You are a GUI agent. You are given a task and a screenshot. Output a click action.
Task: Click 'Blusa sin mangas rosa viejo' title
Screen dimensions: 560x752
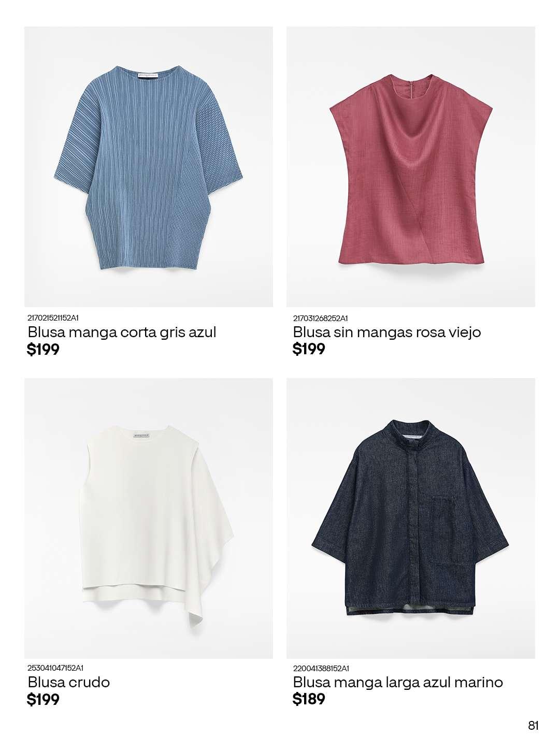point(387,332)
